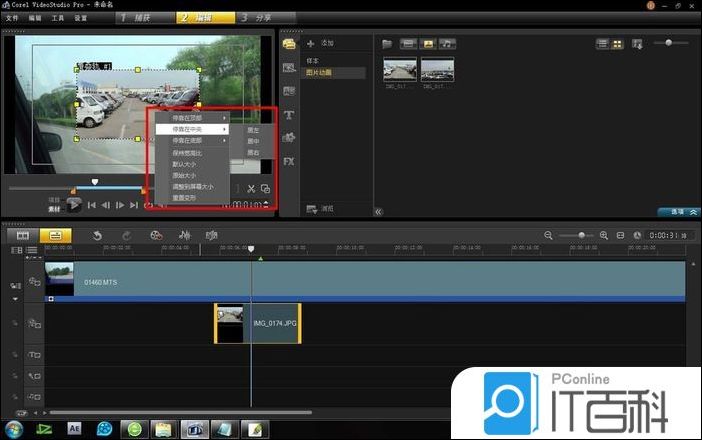Select the Media library icon
702x440 pixels.
coord(289,44)
